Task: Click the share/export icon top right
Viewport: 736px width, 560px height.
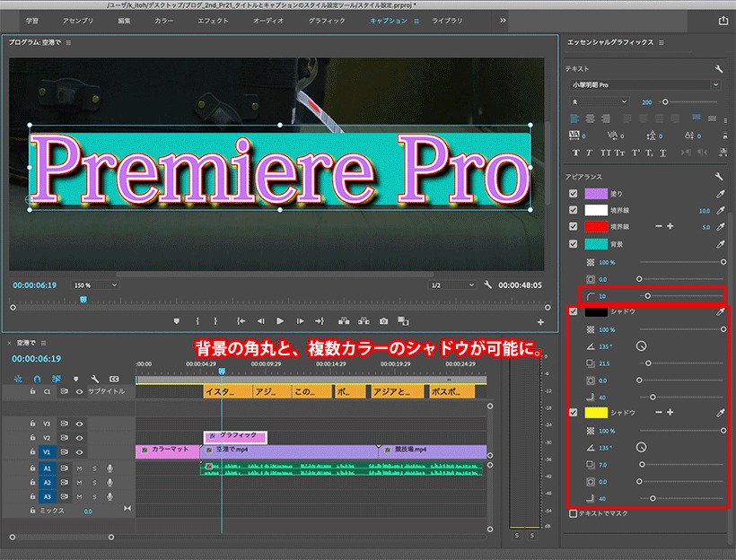Action: (x=723, y=21)
